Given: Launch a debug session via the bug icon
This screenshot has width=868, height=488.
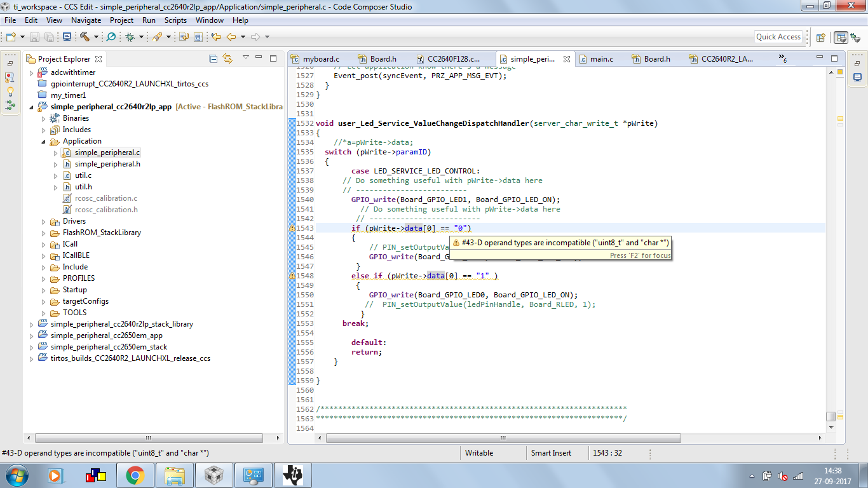Looking at the screenshot, I should point(131,36).
